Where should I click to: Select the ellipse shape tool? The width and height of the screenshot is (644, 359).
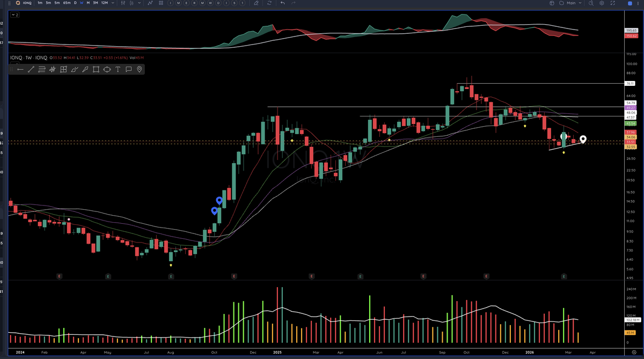tap(107, 69)
